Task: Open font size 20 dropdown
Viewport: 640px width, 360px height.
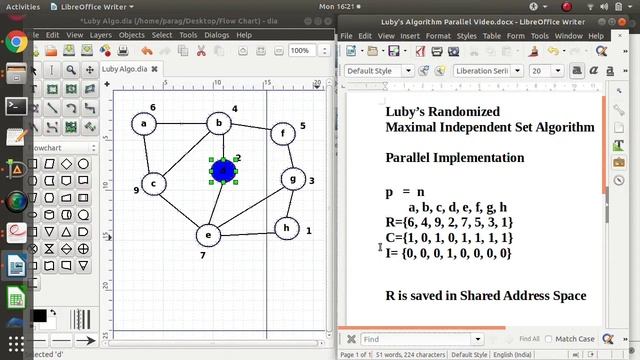Action: tap(558, 71)
